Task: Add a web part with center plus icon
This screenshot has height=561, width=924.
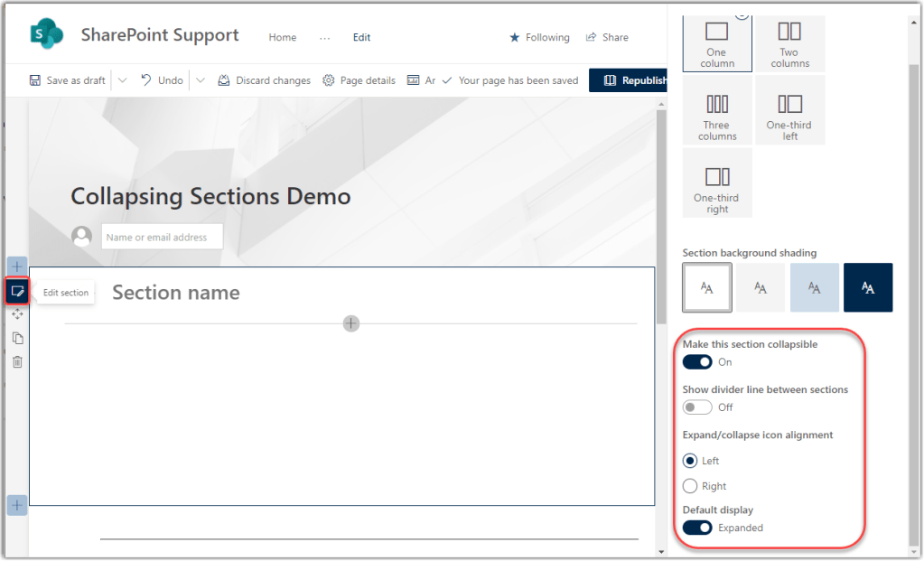Action: pyautogui.click(x=351, y=323)
